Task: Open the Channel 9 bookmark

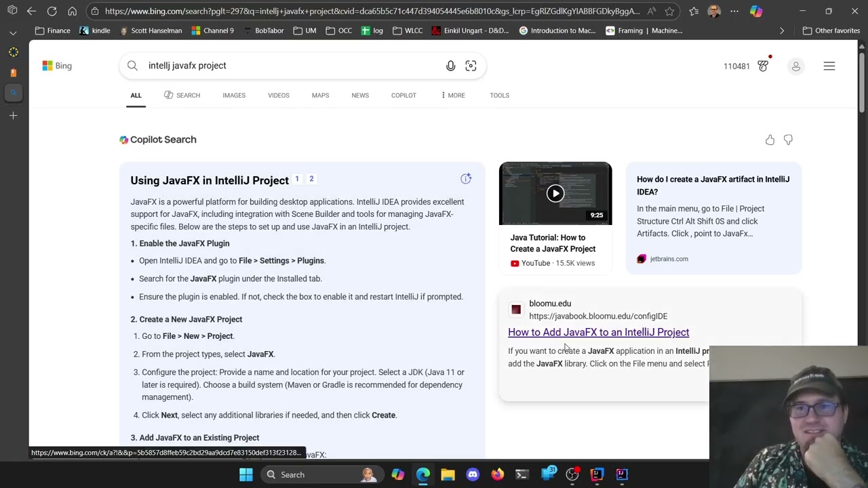Action: (x=213, y=30)
